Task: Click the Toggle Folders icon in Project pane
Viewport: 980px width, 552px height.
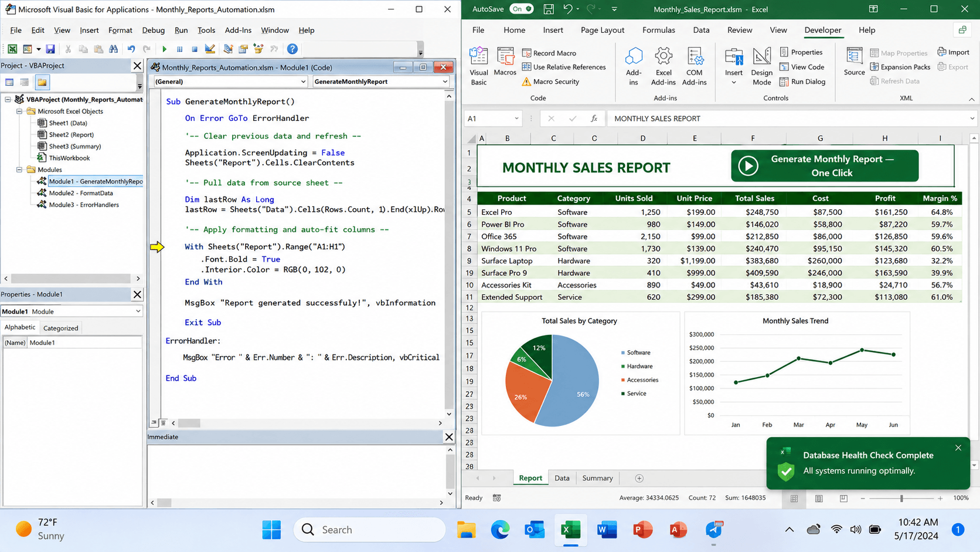Action: tap(42, 82)
